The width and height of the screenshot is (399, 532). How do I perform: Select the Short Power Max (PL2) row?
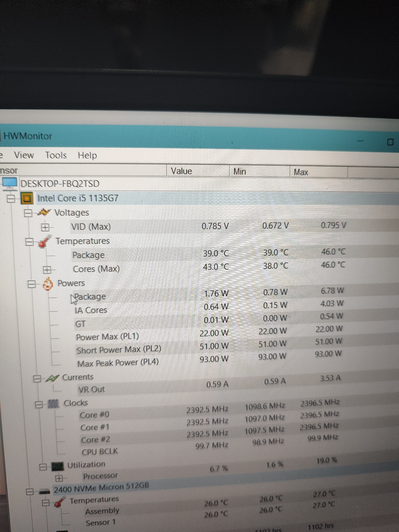pyautogui.click(x=119, y=349)
